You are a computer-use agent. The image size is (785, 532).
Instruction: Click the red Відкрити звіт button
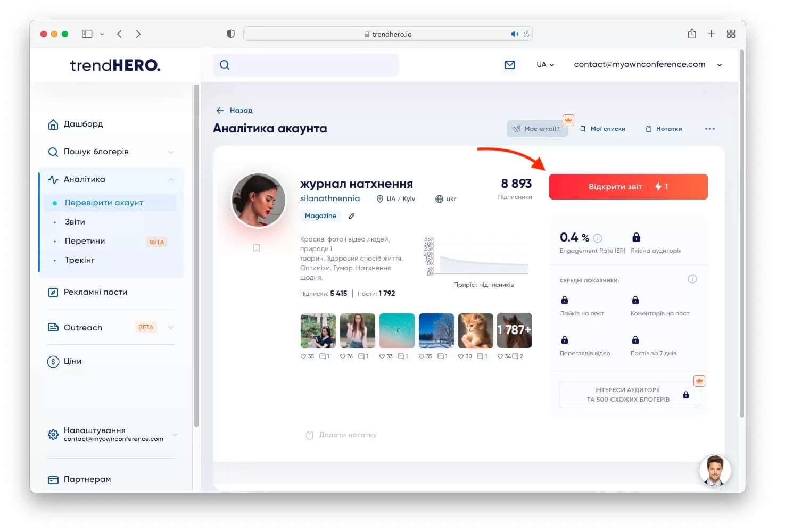(x=628, y=187)
